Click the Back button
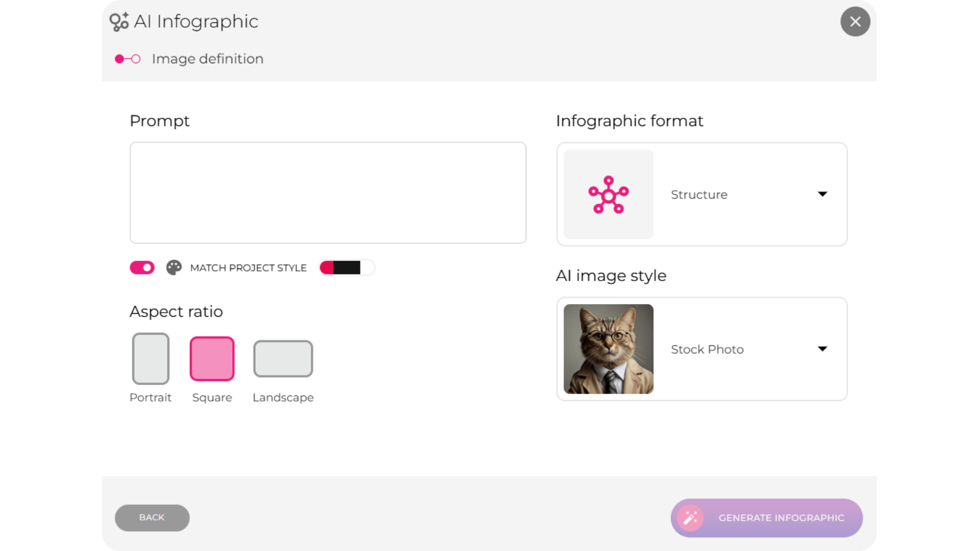The image size is (980, 551). tap(152, 518)
